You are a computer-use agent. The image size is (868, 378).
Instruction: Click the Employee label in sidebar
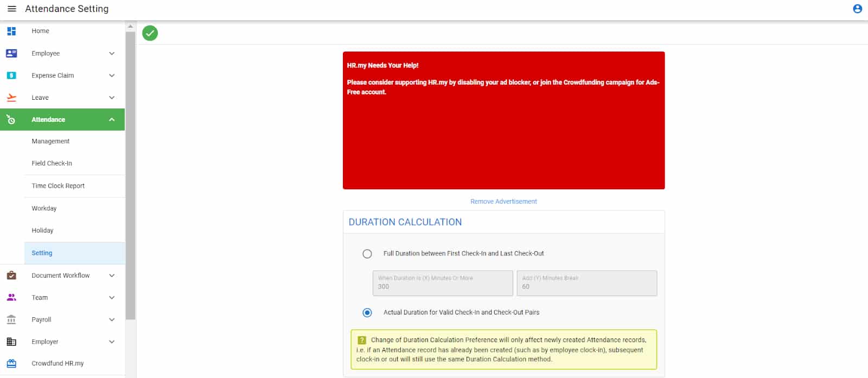(46, 53)
